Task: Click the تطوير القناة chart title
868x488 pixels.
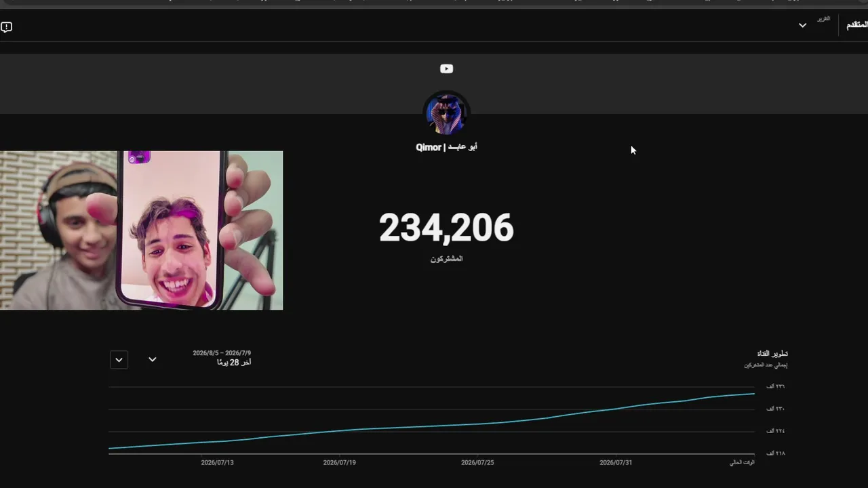Action: [772, 354]
